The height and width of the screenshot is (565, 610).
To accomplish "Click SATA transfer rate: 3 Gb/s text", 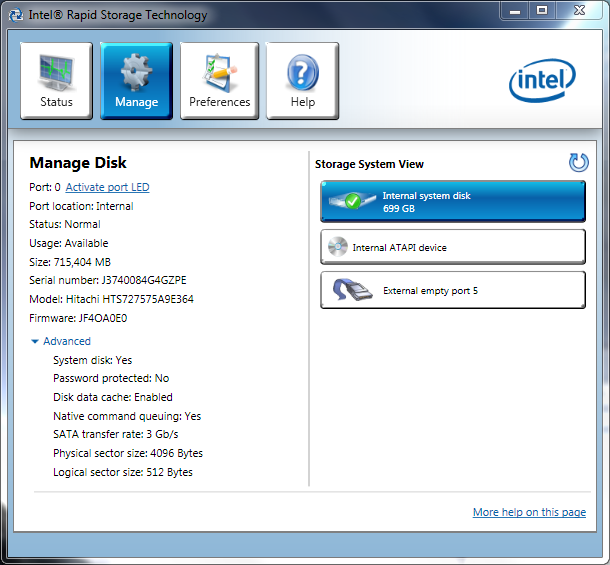I will tap(116, 434).
